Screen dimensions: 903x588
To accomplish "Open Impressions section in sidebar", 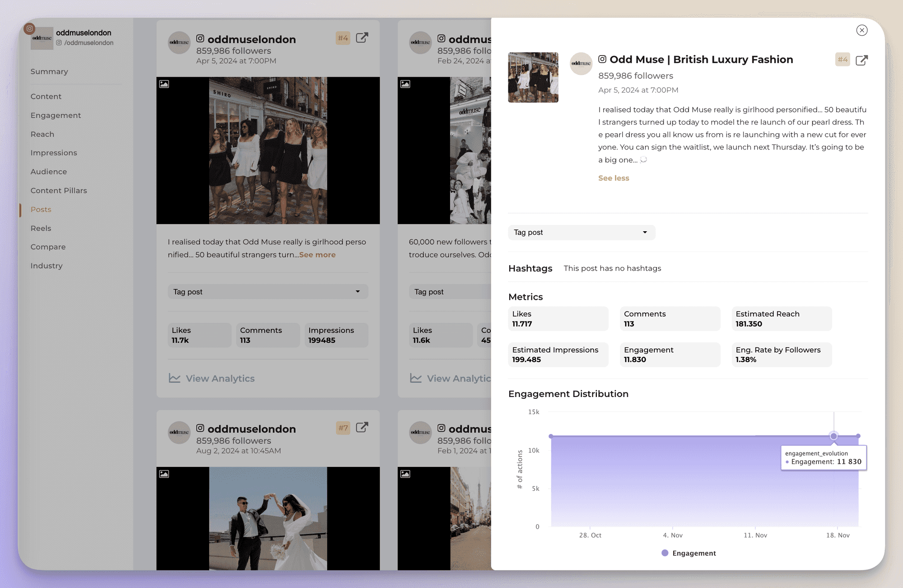I will pos(54,153).
